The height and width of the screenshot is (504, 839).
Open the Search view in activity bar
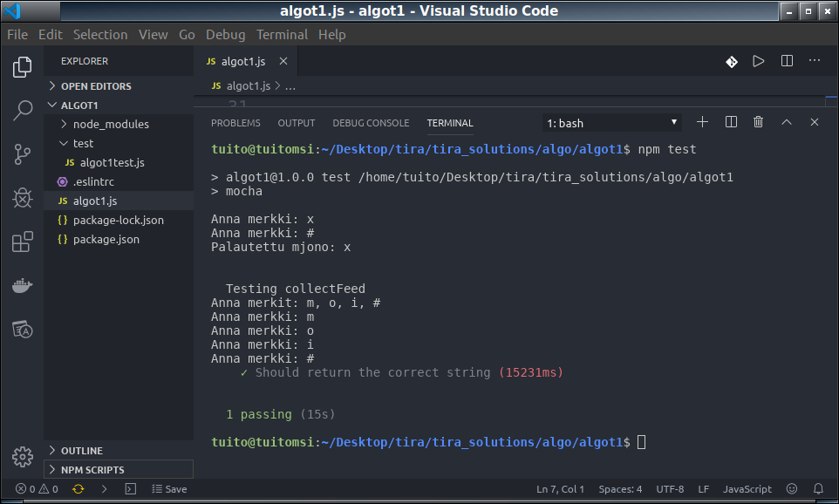tap(22, 110)
